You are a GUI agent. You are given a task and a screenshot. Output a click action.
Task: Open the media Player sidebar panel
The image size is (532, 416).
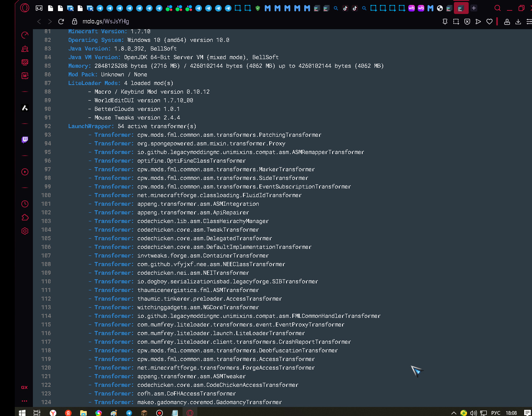pos(25,172)
